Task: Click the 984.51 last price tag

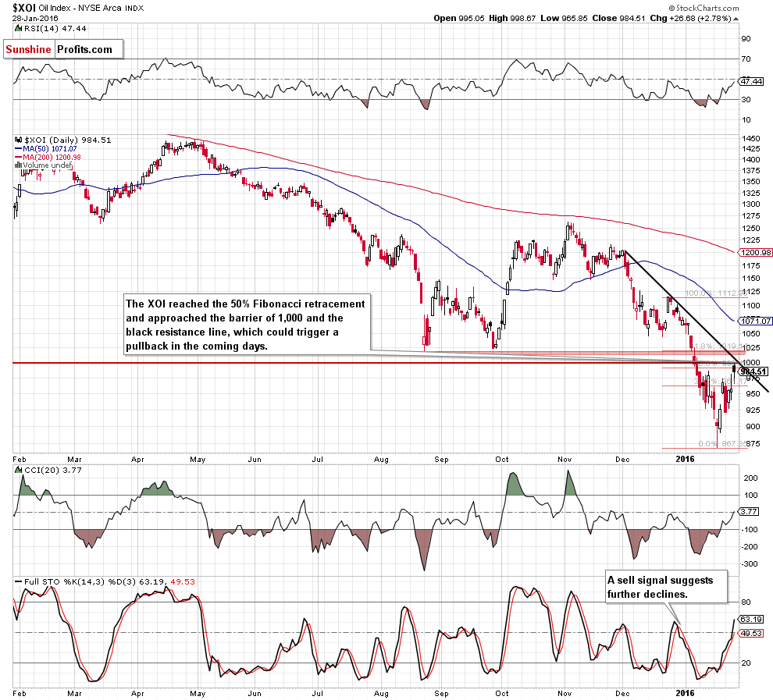Action: (754, 371)
